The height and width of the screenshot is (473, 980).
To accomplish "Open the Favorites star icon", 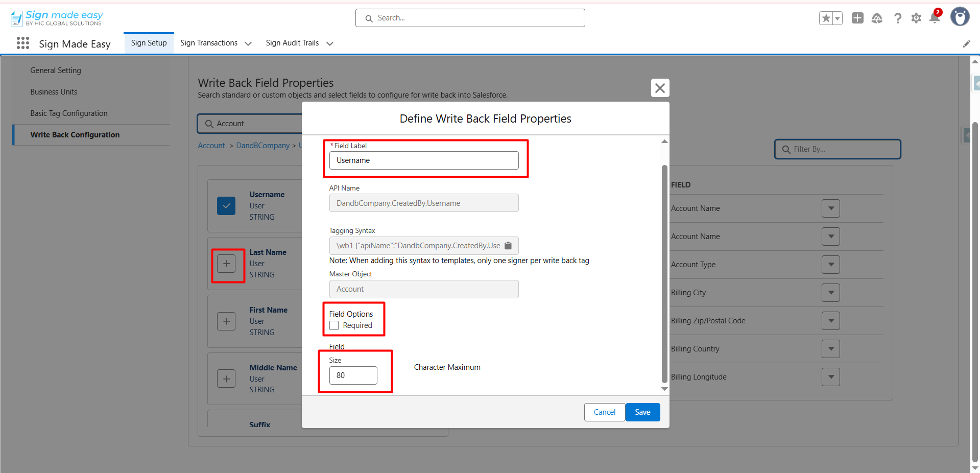I will coord(826,18).
